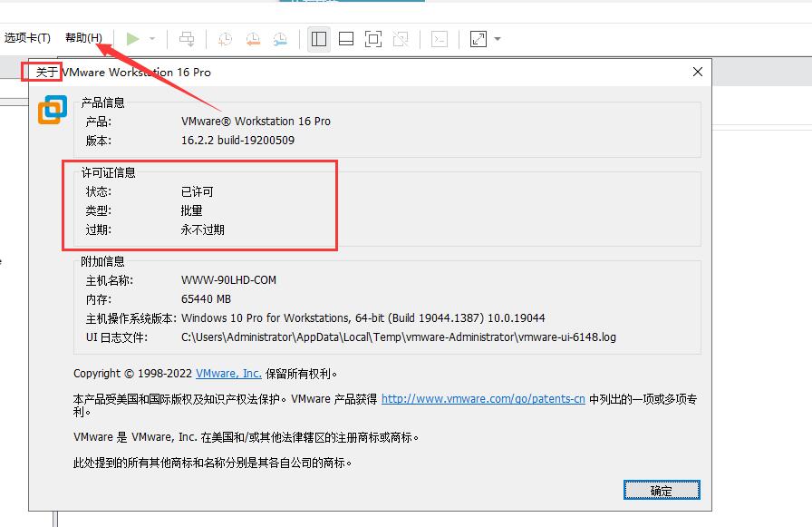The width and height of the screenshot is (812, 527).
Task: Open the 帮助(H) menu
Action: 83,38
